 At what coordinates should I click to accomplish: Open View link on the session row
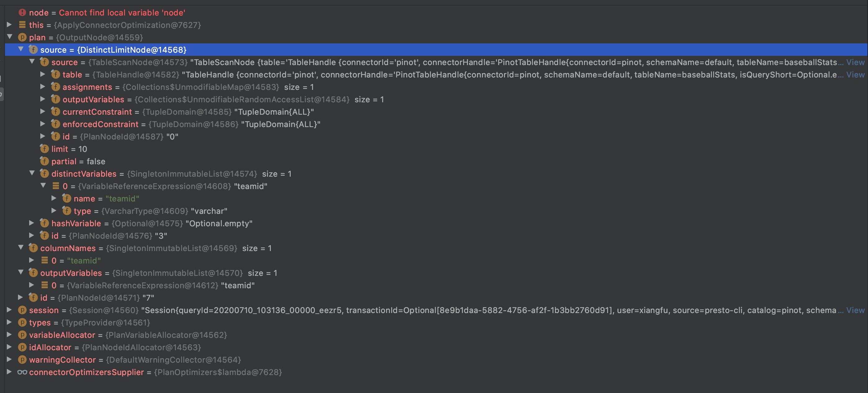(x=855, y=310)
